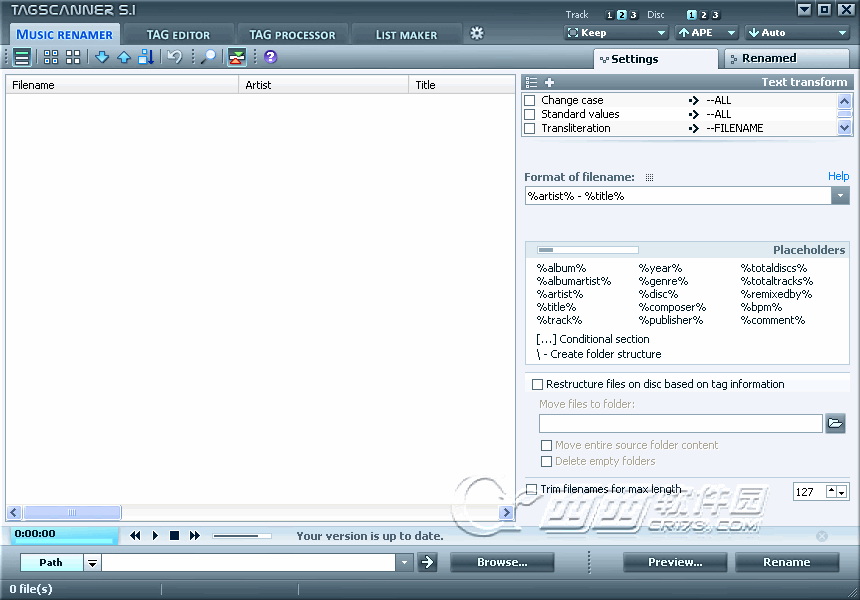
Task: Click the blue move up arrow icon
Action: [124, 57]
